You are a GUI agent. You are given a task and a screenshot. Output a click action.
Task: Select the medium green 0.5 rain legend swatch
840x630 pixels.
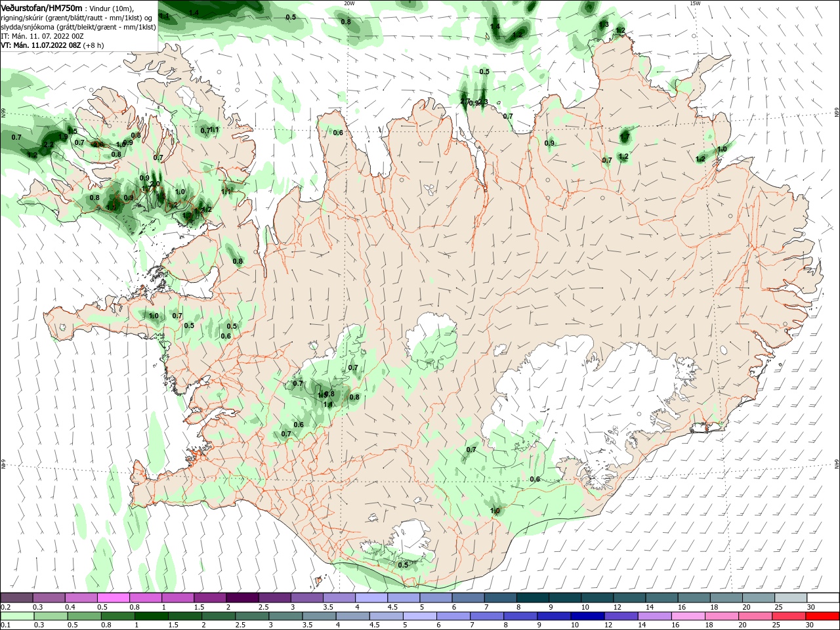[x=84, y=616]
